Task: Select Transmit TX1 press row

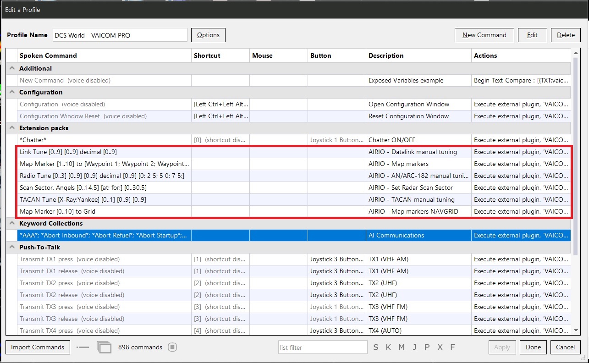Action: coord(294,259)
